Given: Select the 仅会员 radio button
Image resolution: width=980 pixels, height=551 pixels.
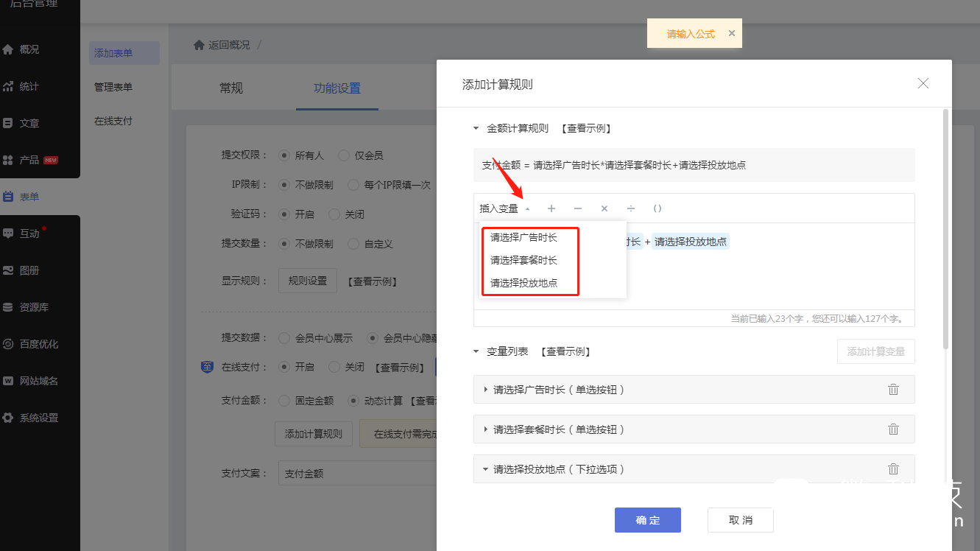Looking at the screenshot, I should pos(344,155).
